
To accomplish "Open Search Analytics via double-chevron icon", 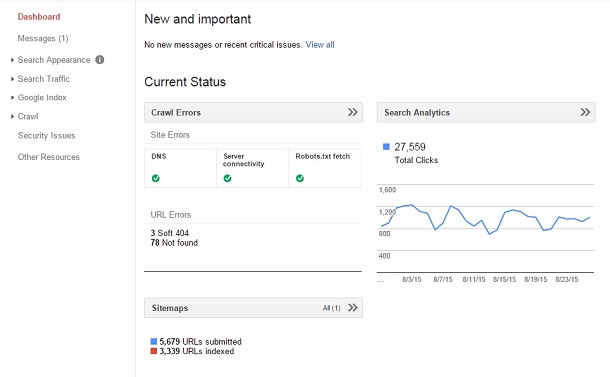I will (585, 112).
